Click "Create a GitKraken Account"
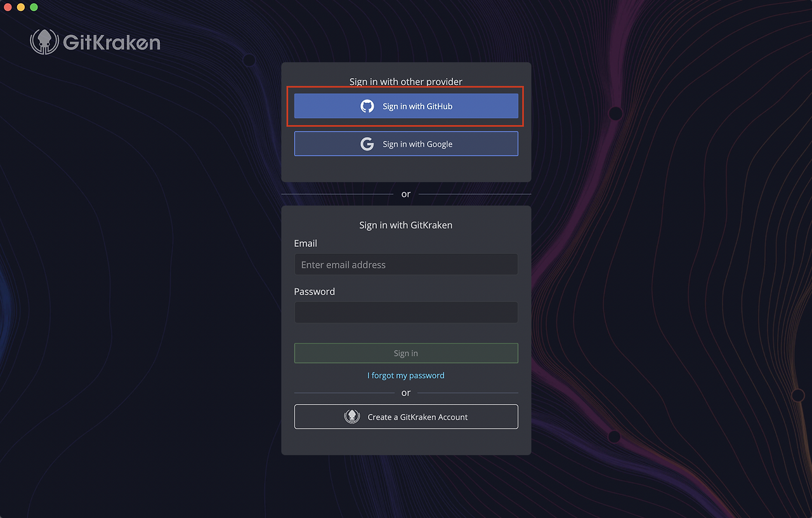The width and height of the screenshot is (812, 518). tap(406, 416)
